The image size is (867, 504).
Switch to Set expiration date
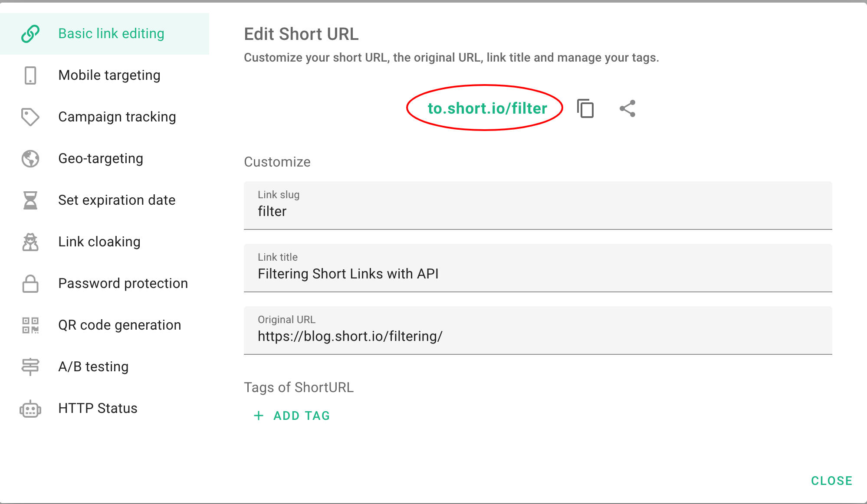coord(117,200)
